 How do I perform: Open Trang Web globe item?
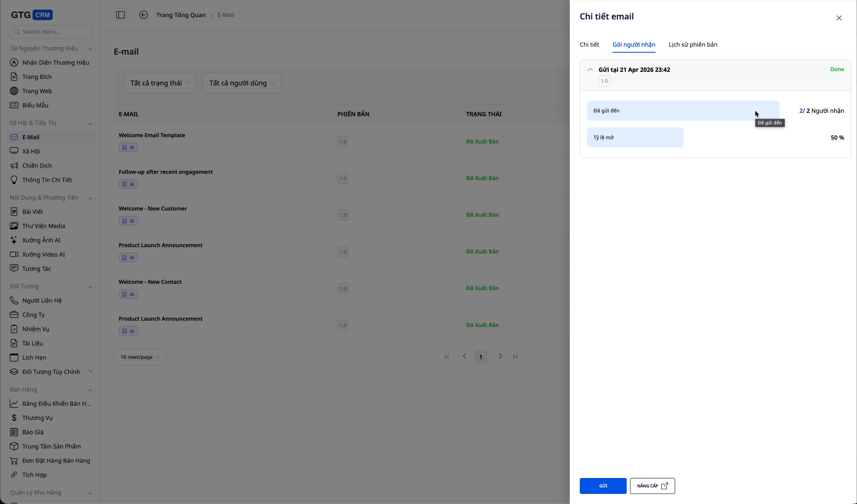pos(37,91)
